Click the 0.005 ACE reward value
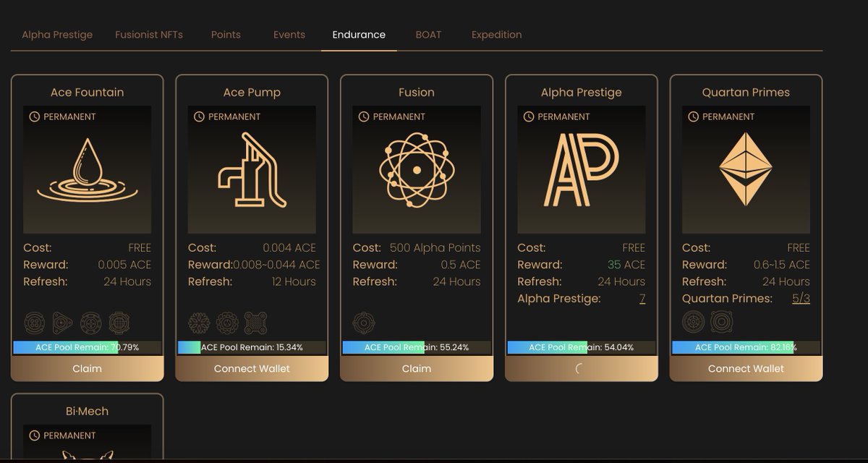868x463 pixels. coord(124,265)
